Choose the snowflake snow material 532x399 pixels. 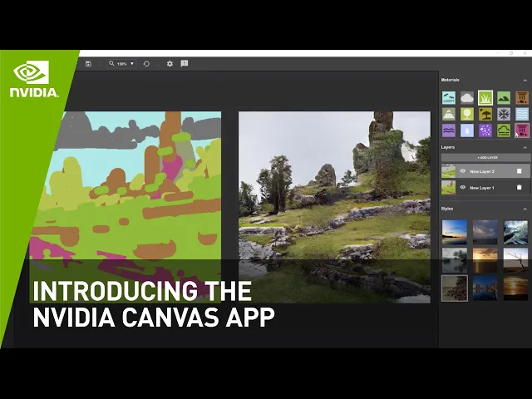(504, 115)
